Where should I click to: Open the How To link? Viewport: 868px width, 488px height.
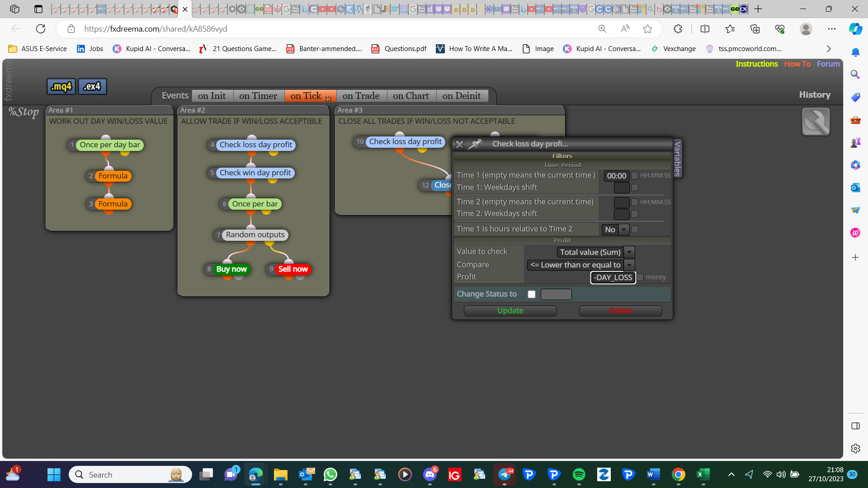pos(797,64)
